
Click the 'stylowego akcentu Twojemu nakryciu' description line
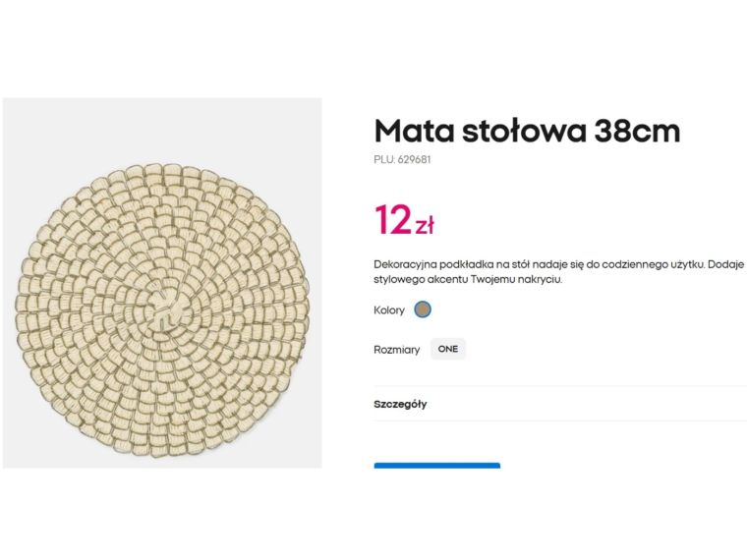pyautogui.click(x=468, y=280)
